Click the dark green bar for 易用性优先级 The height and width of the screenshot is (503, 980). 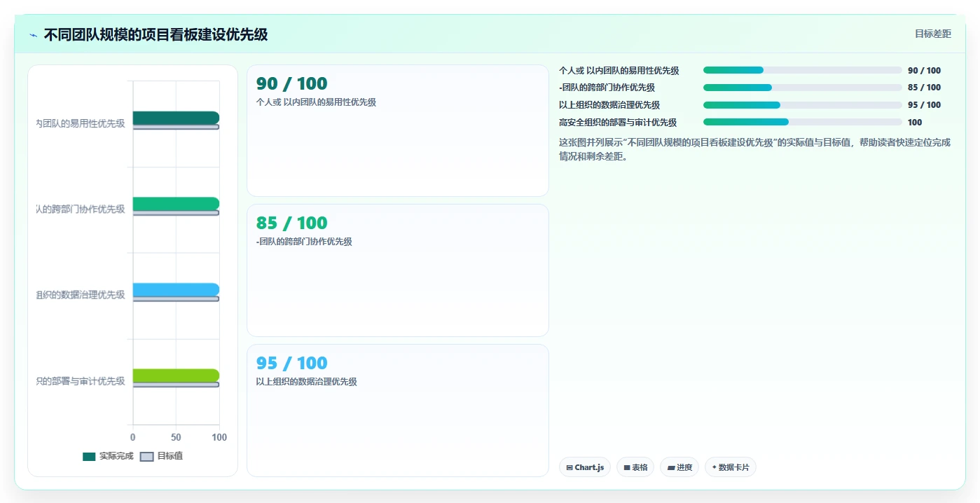(x=176, y=118)
